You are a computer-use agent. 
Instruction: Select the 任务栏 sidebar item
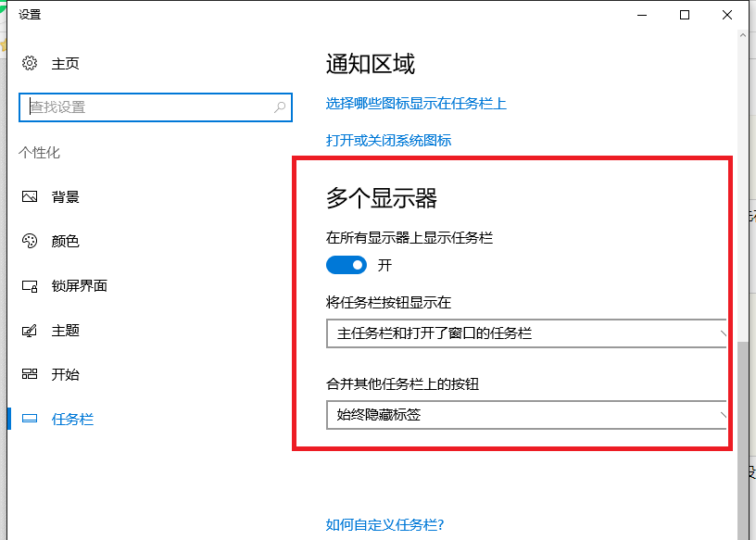72,420
